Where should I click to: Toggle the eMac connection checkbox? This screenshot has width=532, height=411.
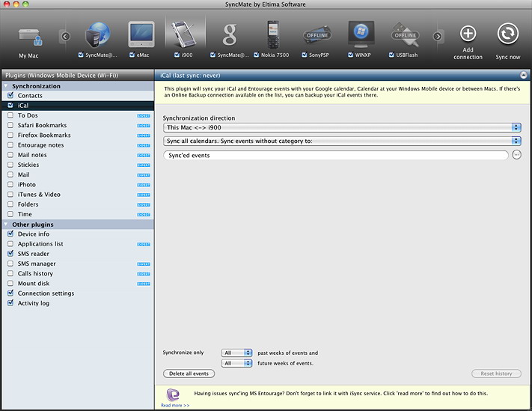pyautogui.click(x=132, y=55)
